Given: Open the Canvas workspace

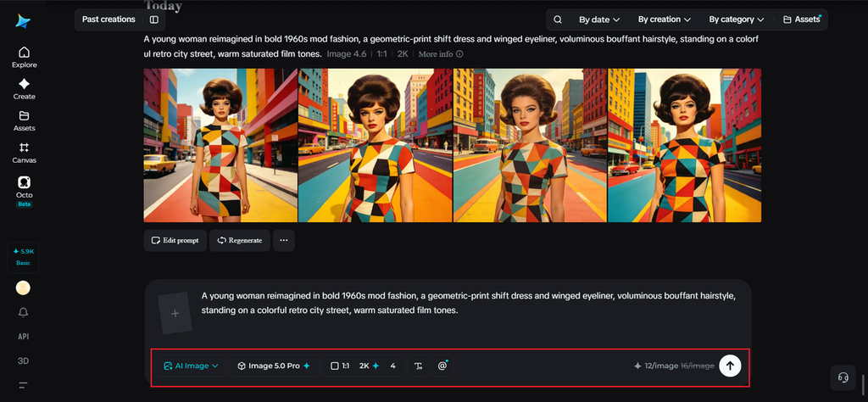Looking at the screenshot, I should (24, 153).
